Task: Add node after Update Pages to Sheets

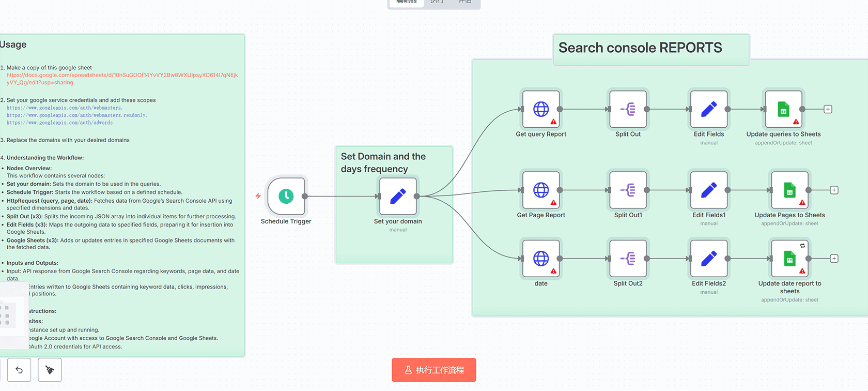Action: pyautogui.click(x=834, y=190)
